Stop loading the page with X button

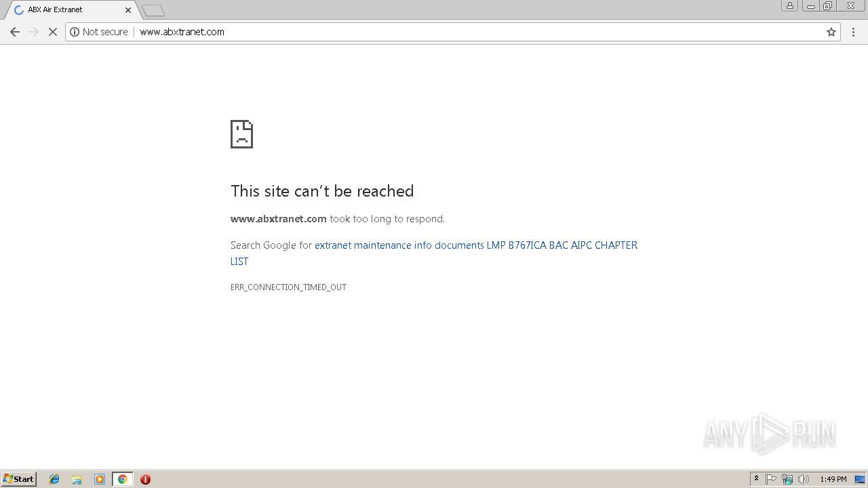pos(52,32)
